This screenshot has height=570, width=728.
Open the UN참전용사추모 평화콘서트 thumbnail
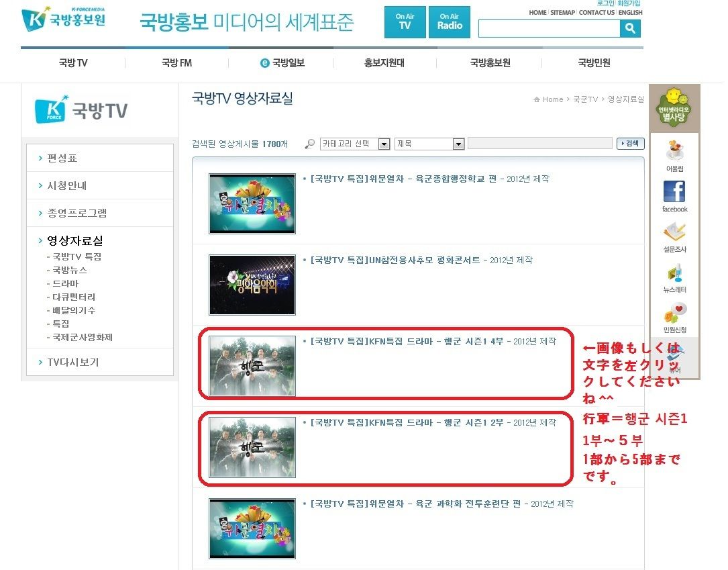click(252, 285)
